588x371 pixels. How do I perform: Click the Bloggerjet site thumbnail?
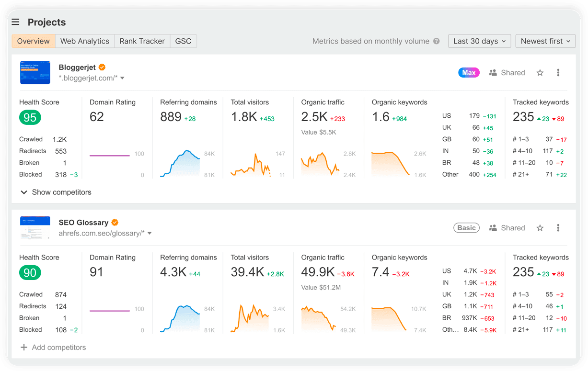35,73
